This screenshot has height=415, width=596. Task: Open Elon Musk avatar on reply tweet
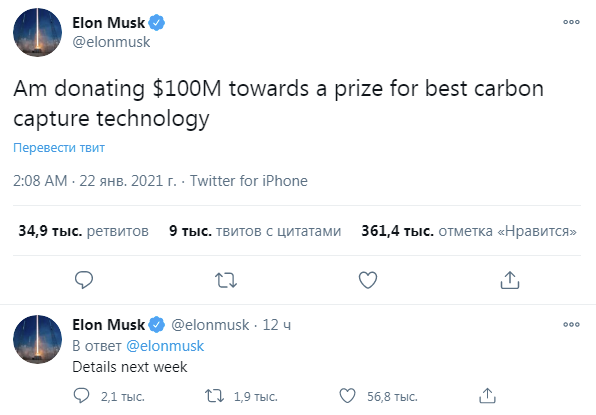click(37, 339)
